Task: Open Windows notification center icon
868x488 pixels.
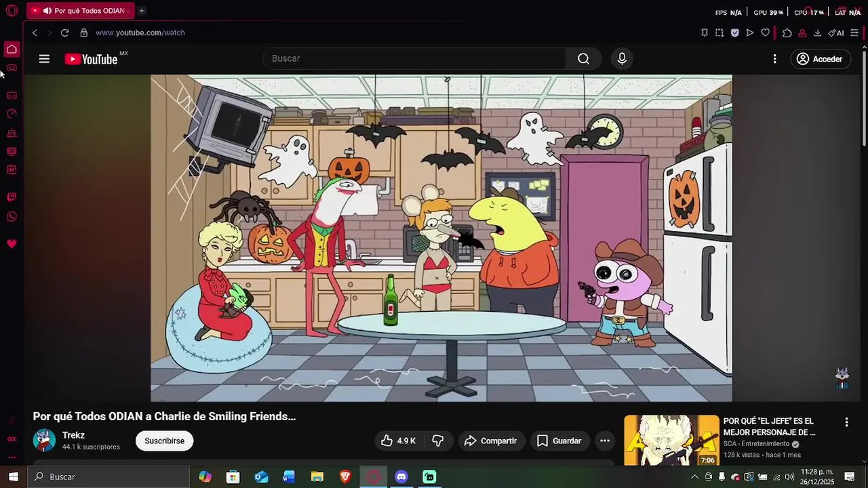Action: [850, 477]
